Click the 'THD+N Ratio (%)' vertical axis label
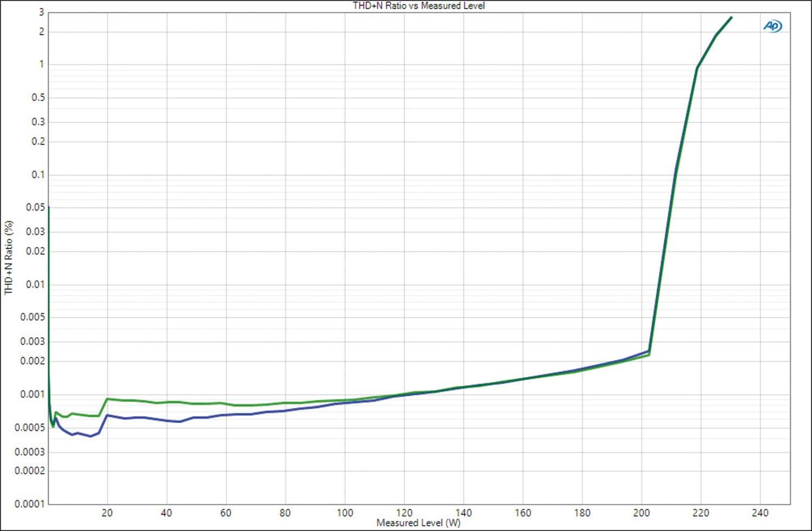This screenshot has height=531, width=812. [x=9, y=258]
